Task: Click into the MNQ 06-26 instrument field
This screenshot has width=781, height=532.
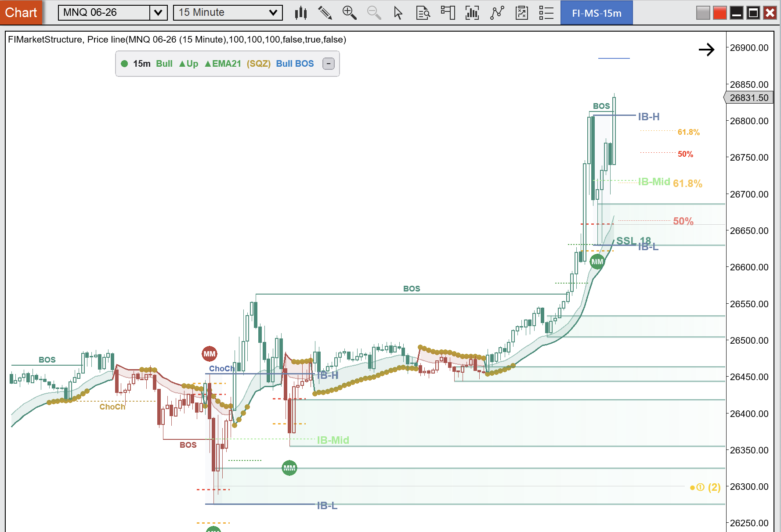Action: (x=104, y=13)
